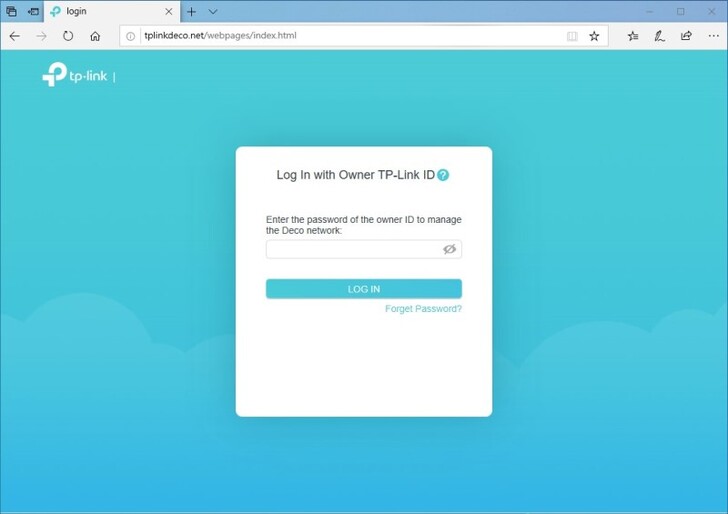
Task: Click the browser forward arrow
Action: 41,36
